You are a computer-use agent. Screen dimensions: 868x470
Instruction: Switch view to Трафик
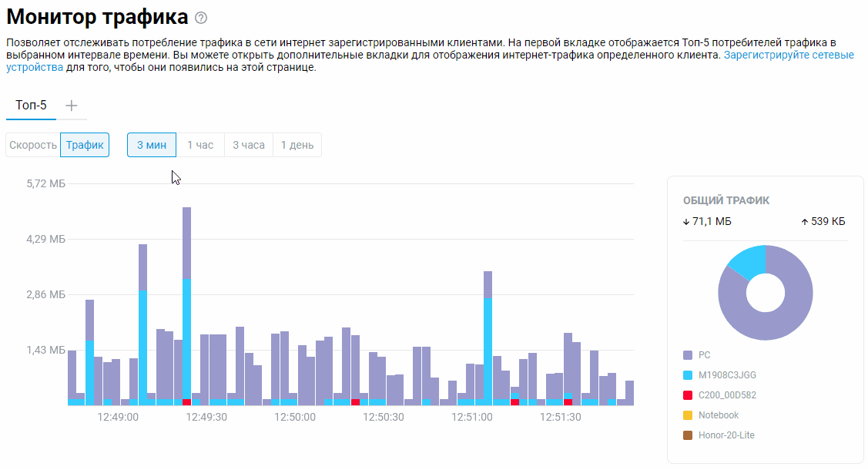pyautogui.click(x=85, y=145)
